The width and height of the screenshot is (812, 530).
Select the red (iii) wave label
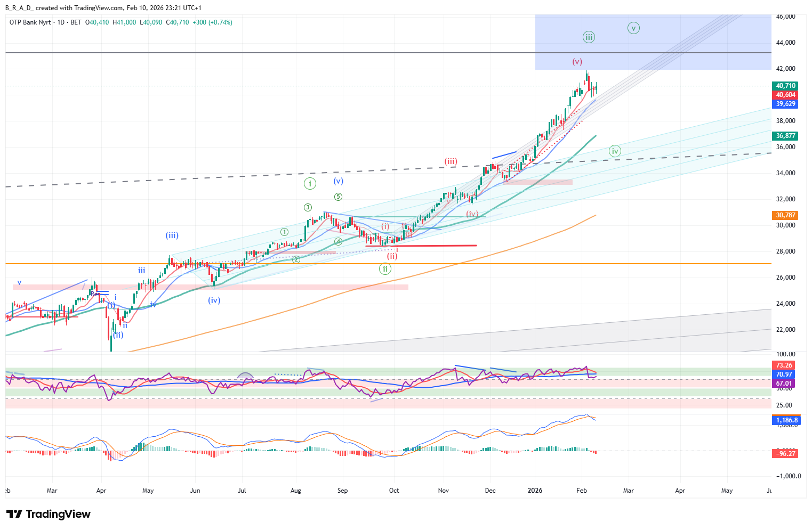pyautogui.click(x=451, y=161)
